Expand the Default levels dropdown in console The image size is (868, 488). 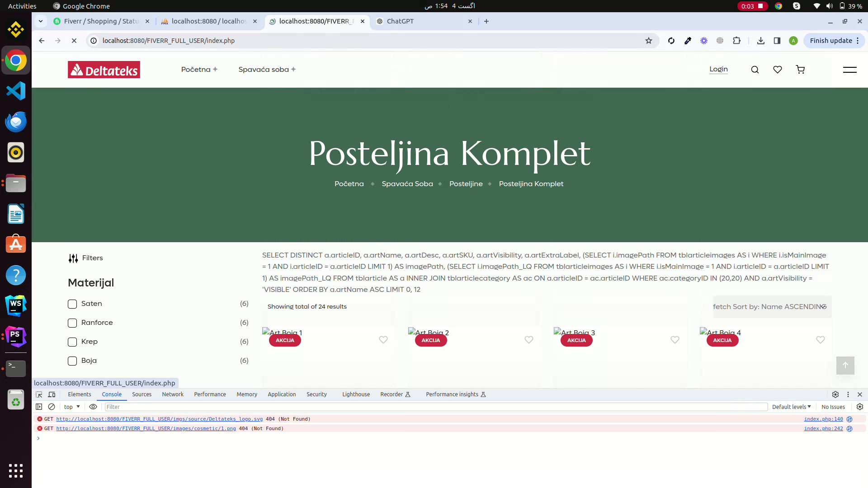[x=791, y=407]
